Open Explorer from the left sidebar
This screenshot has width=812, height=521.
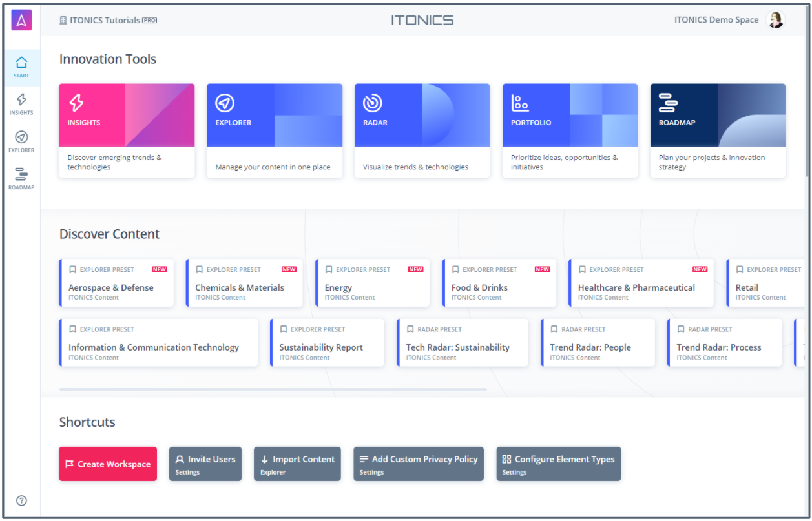[x=21, y=141]
